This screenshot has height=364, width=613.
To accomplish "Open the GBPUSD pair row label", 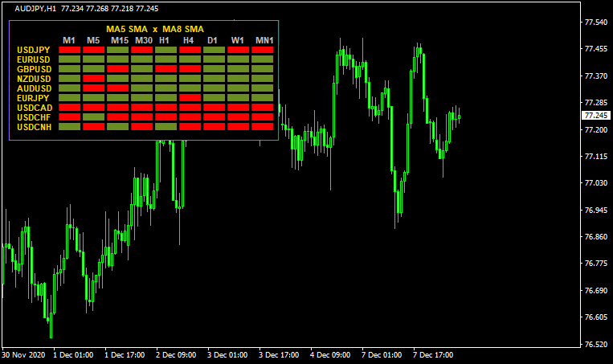I will tap(33, 69).
